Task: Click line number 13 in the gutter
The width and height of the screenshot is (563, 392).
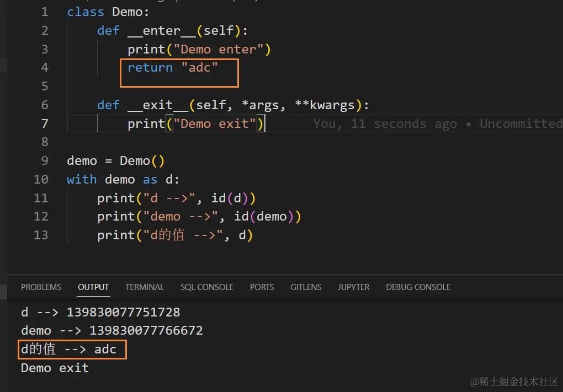Action: coord(41,235)
